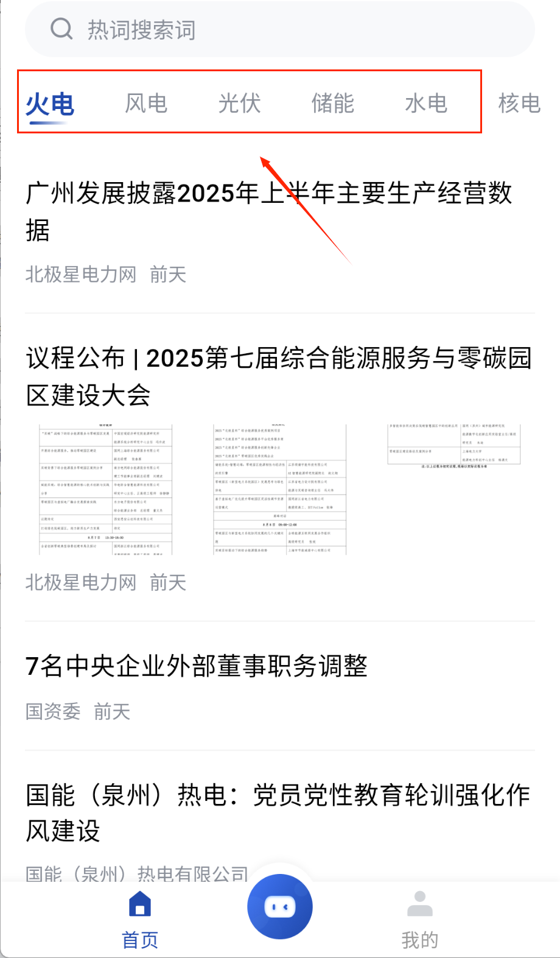Open the 广州发展披露2025年上半年 article

tap(269, 211)
